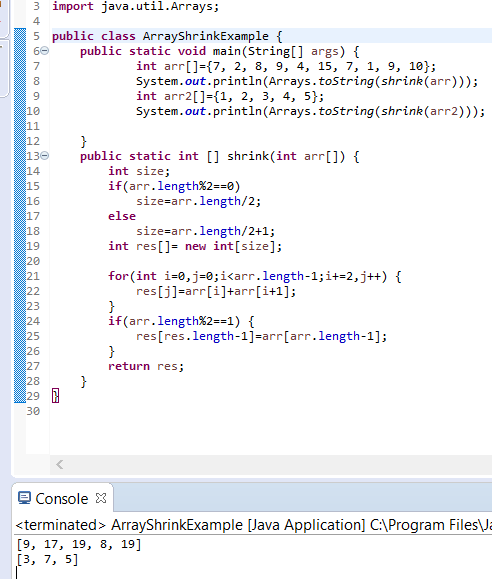Click the console output line [3, 7, 5]
492x579 pixels.
47,559
